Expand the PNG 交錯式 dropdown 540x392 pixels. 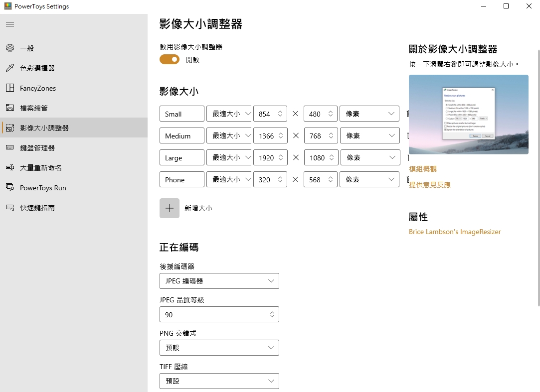click(x=219, y=348)
